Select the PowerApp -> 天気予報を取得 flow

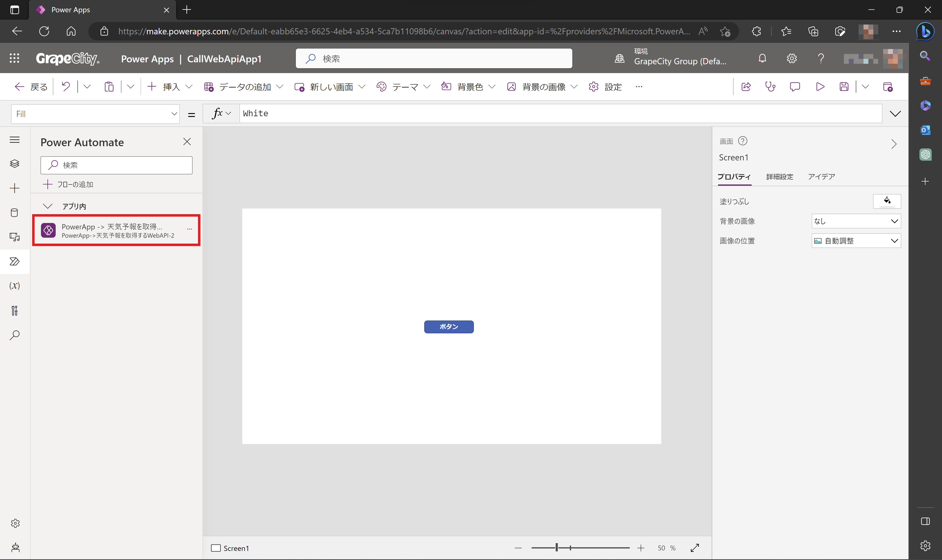click(116, 230)
